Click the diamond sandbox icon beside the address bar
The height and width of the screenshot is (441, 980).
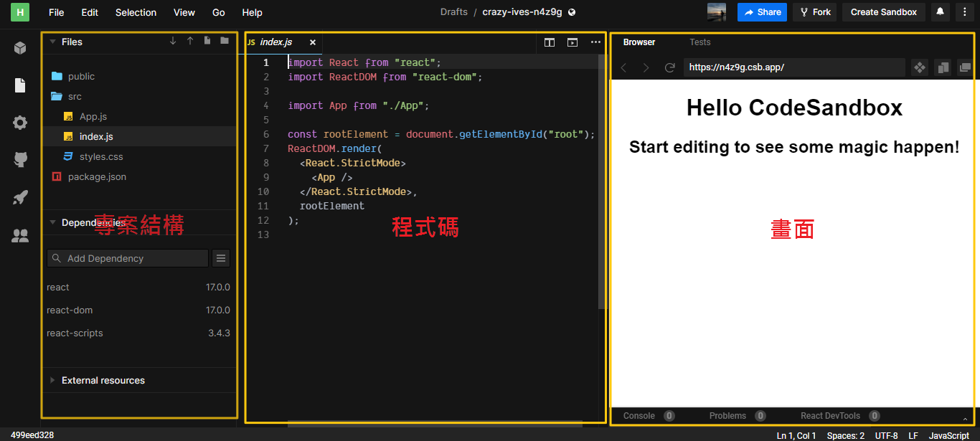920,67
